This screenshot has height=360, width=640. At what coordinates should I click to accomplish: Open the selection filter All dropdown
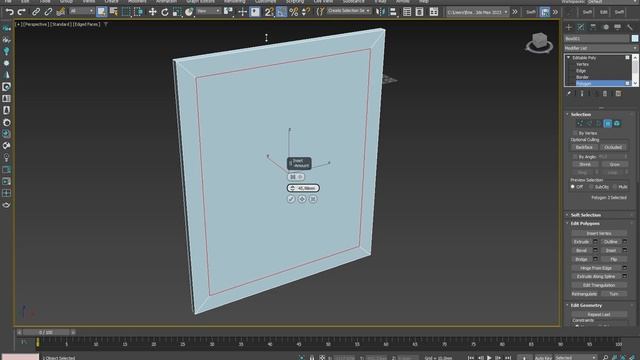[82, 11]
